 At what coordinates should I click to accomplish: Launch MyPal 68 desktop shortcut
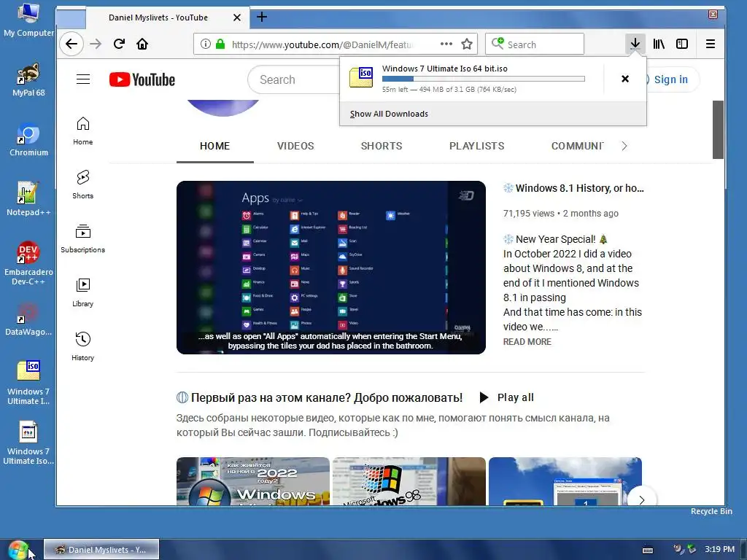28,79
